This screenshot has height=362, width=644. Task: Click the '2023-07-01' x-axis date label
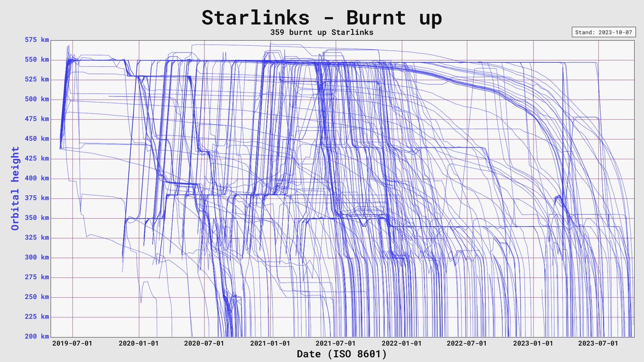tap(599, 343)
